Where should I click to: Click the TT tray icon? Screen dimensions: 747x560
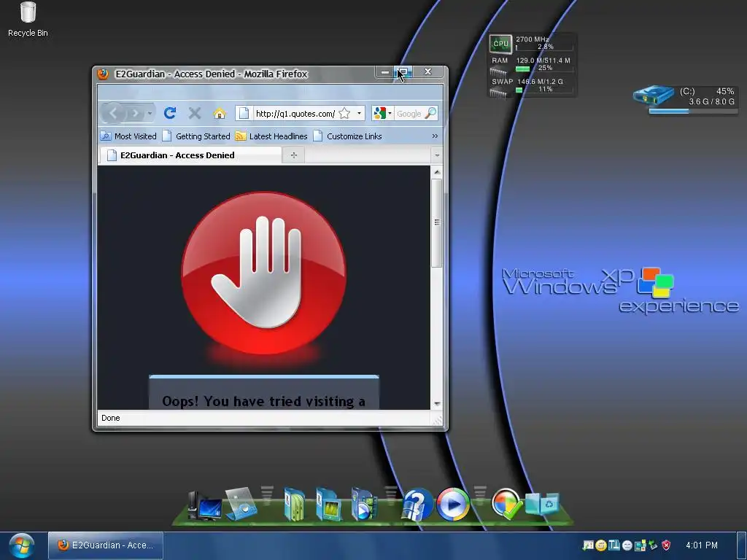pyautogui.click(x=614, y=545)
